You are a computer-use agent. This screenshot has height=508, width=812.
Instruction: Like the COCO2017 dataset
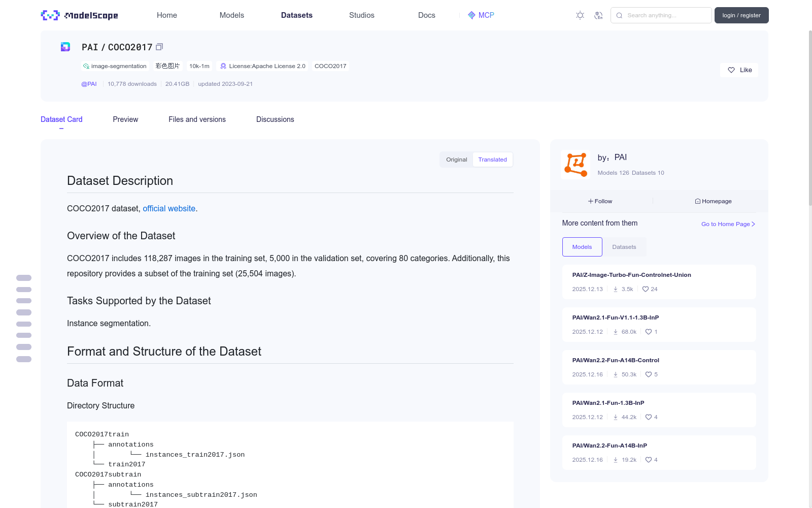click(x=739, y=70)
